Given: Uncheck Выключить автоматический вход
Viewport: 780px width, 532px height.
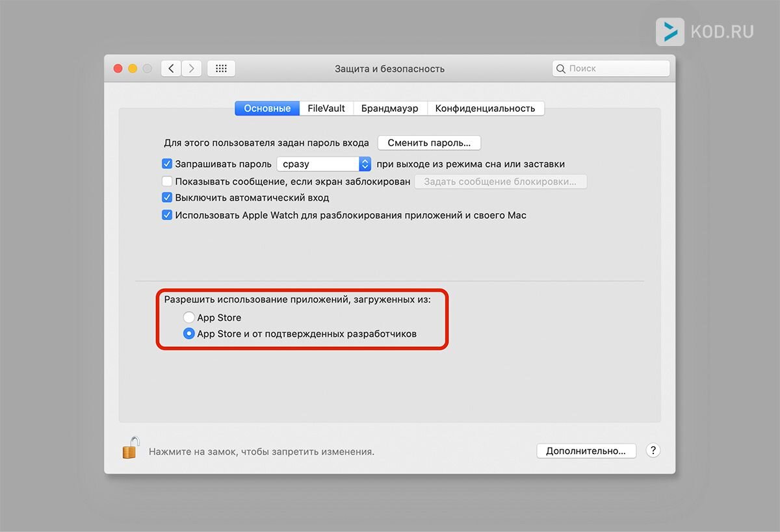Looking at the screenshot, I should click(x=168, y=197).
